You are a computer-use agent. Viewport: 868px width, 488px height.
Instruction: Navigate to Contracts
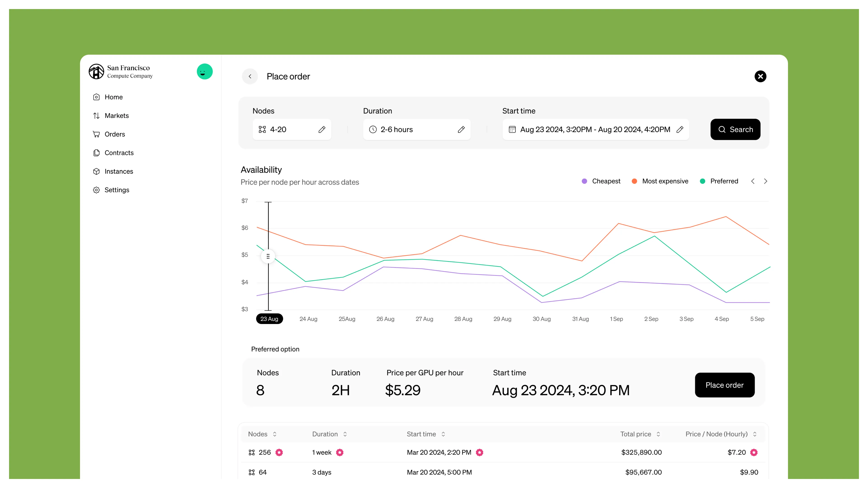point(113,152)
